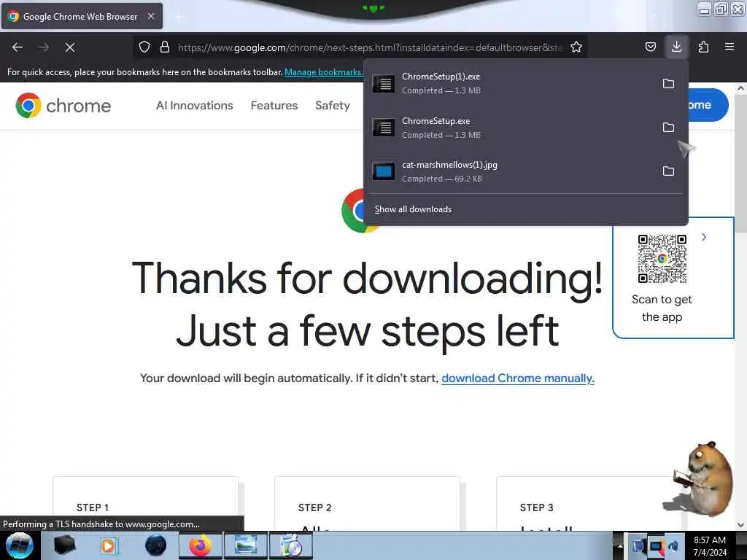Click the taskbar clock showing 8:57 AM
This screenshot has height=560, width=747.
coord(710,545)
